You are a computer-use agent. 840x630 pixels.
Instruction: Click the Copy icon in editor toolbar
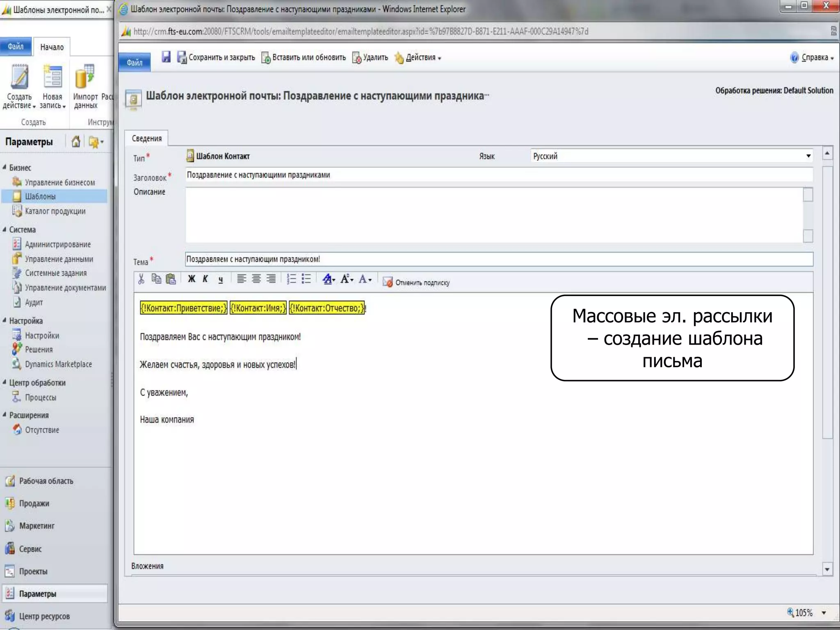pyautogui.click(x=156, y=279)
